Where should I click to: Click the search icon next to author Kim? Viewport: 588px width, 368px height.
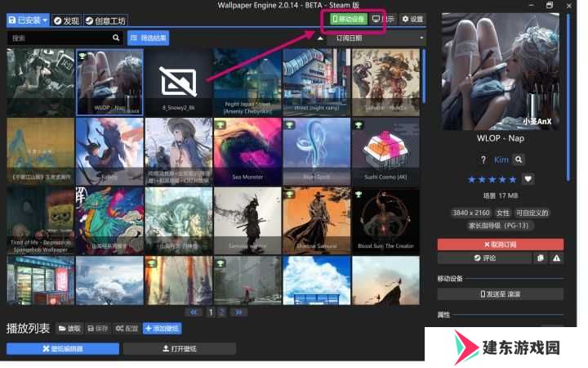519,159
